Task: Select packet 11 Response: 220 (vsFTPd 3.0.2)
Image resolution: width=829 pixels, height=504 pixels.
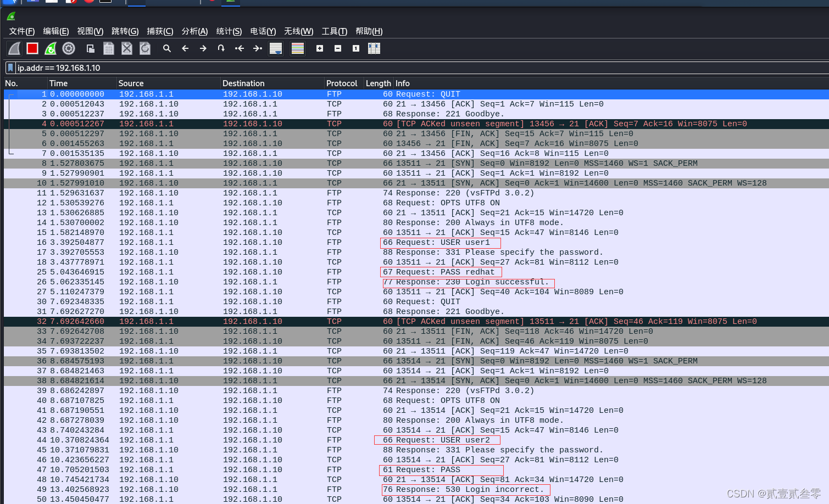Action: coord(416,193)
